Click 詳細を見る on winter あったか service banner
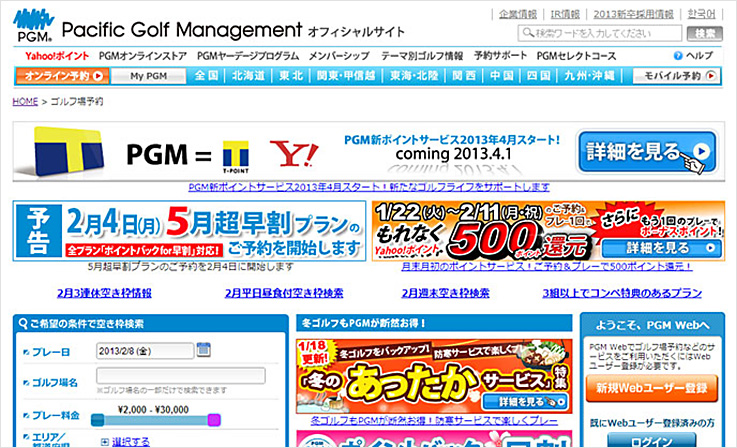The width and height of the screenshot is (737, 448). [525, 402]
